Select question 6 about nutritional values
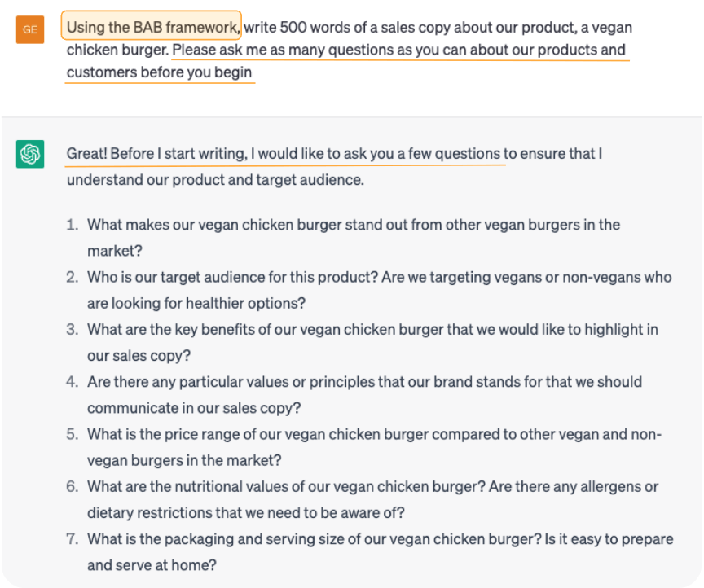704x588 pixels. (372, 487)
